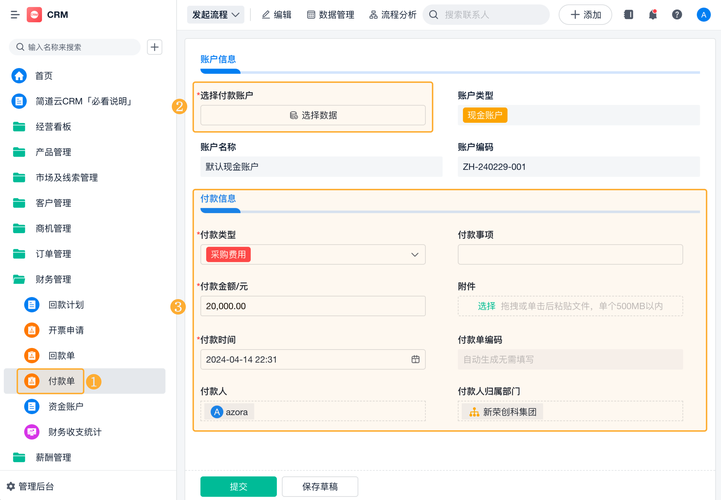Image resolution: width=721 pixels, height=500 pixels.
Task: Open 简道云CRM「必看说明」 document
Action: pos(84,101)
